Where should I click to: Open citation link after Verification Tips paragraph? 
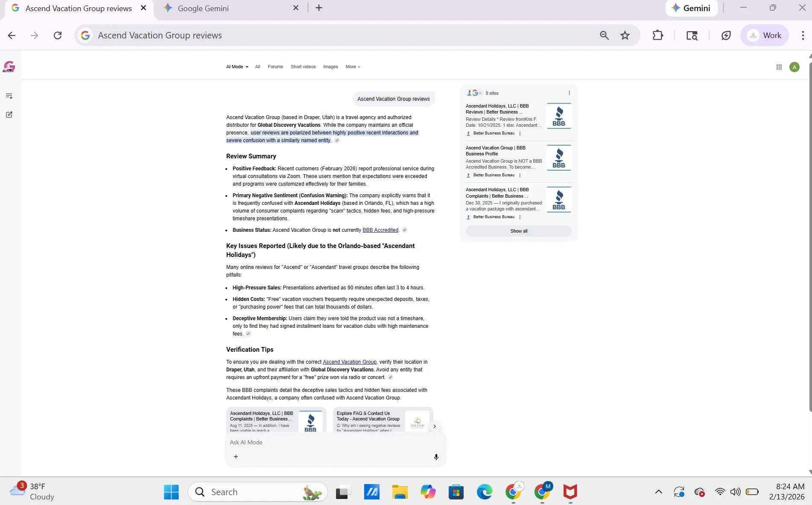(390, 377)
